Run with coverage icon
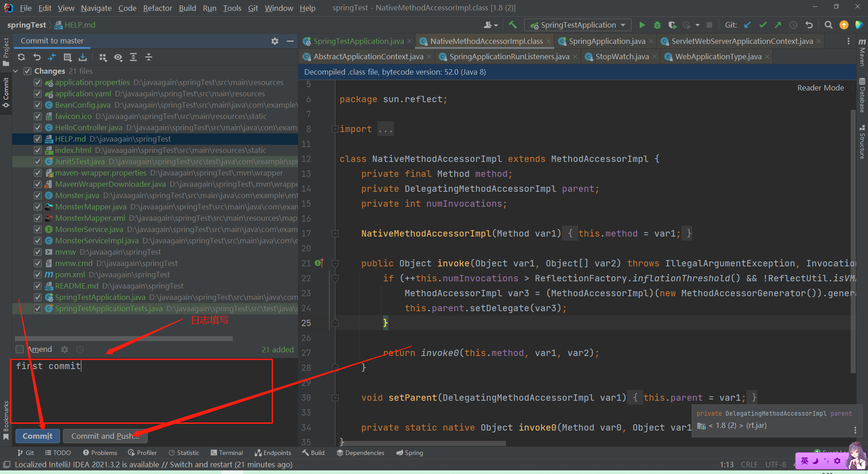 [673, 25]
